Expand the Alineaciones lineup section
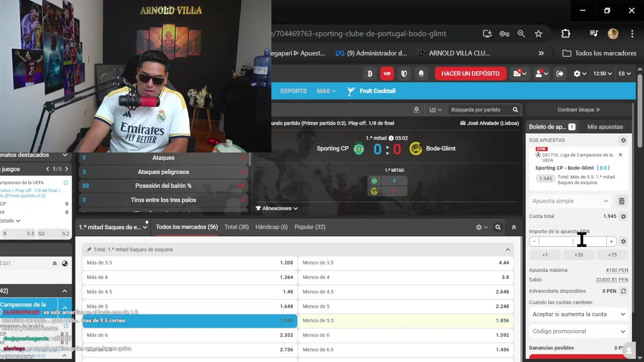The height and width of the screenshot is (362, 644). 277,208
